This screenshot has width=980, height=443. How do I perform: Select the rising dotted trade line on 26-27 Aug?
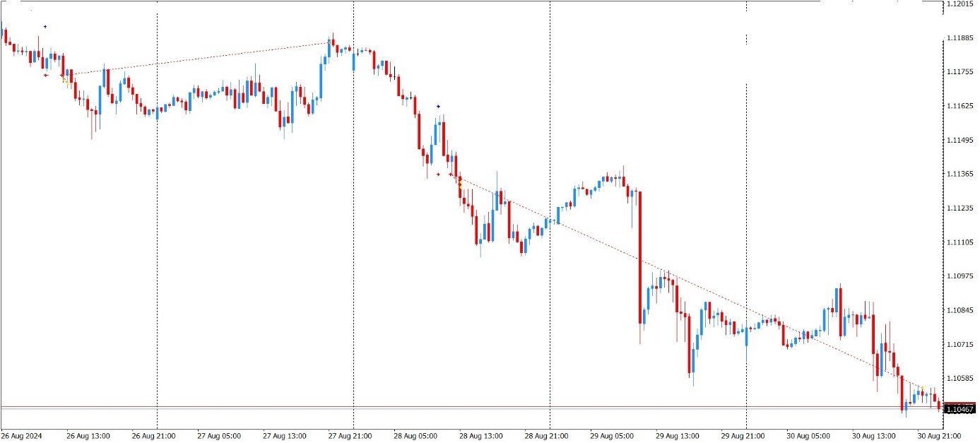pyautogui.click(x=198, y=59)
